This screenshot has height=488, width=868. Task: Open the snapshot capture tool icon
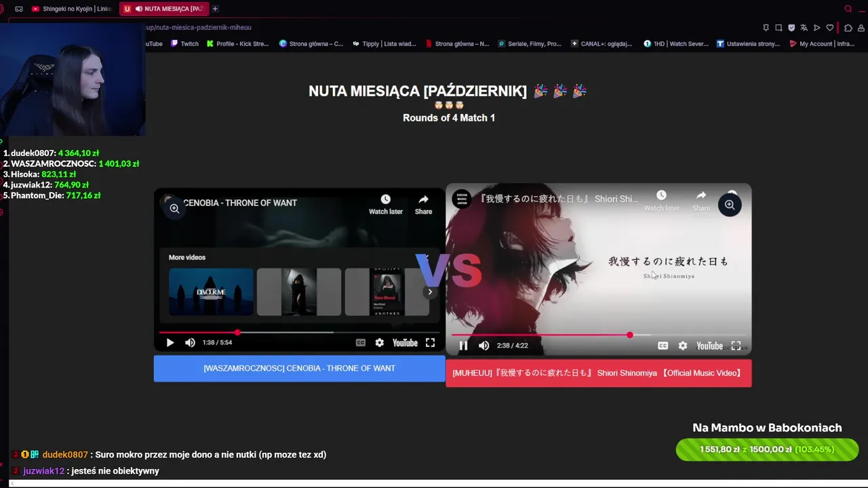coord(778,28)
